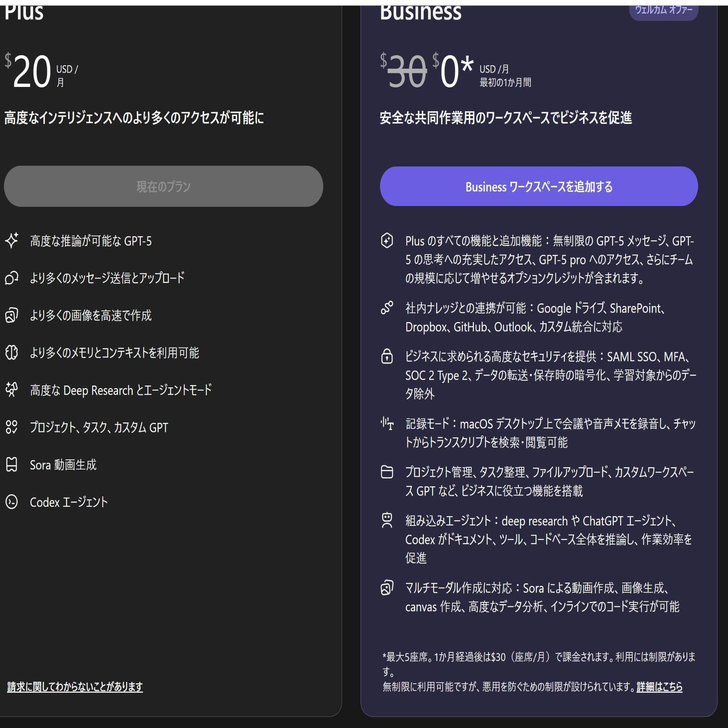
Task: Click the text より多くのメッセージ送信とアップロード
Action: [x=107, y=278]
